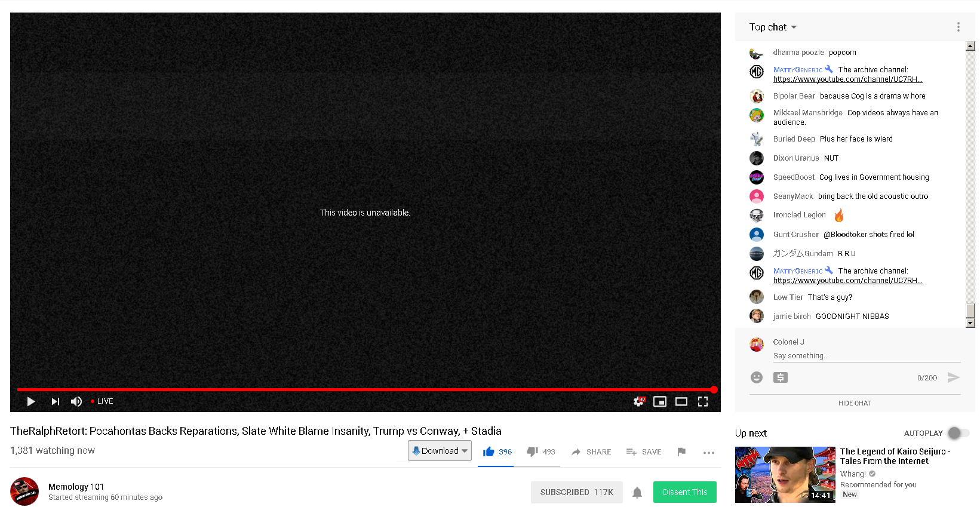Open Memology 101 channel avatar

tap(24, 491)
